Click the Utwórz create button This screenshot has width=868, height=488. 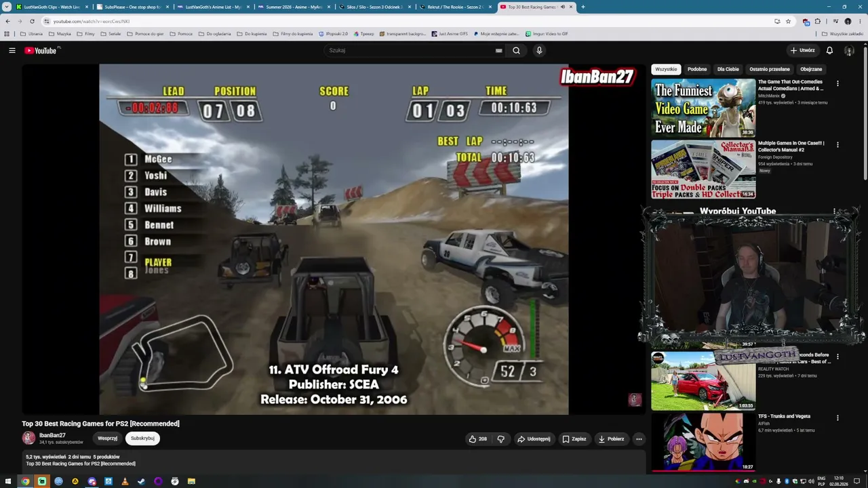pos(802,50)
